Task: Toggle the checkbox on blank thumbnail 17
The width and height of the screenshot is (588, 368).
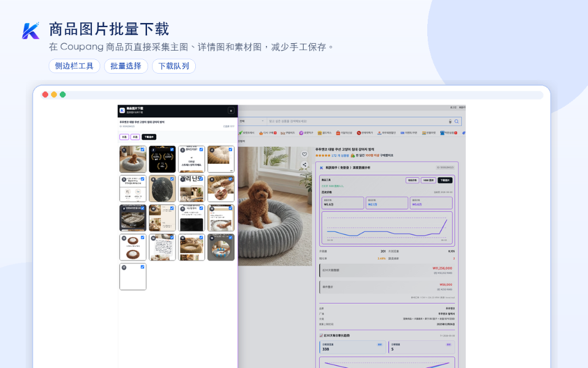Action: 142,267
